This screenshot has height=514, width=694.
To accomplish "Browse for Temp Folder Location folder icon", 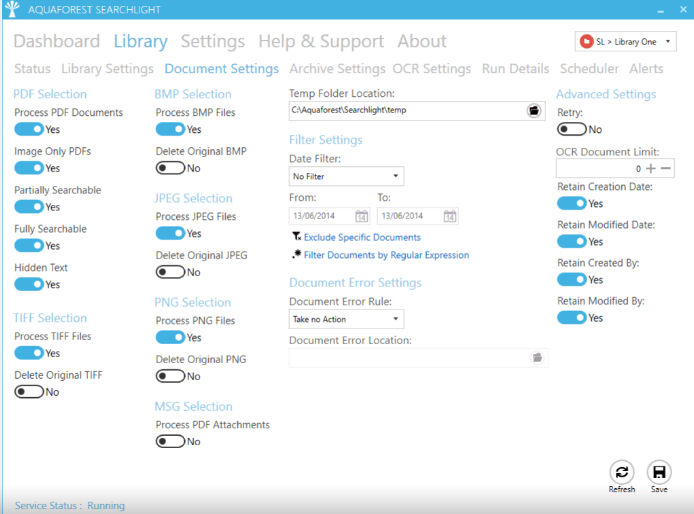I will click(x=534, y=110).
